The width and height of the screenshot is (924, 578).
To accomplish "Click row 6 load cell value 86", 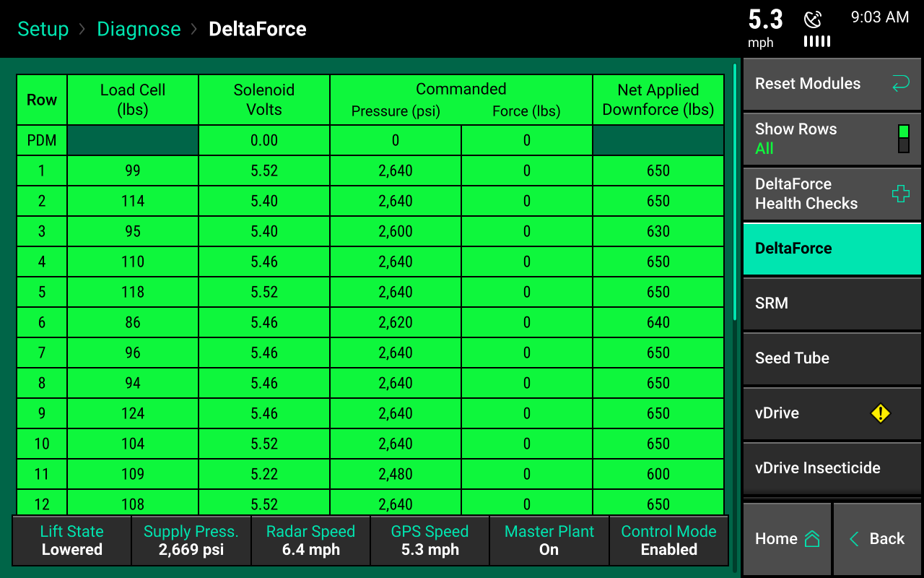I will 133,322.
